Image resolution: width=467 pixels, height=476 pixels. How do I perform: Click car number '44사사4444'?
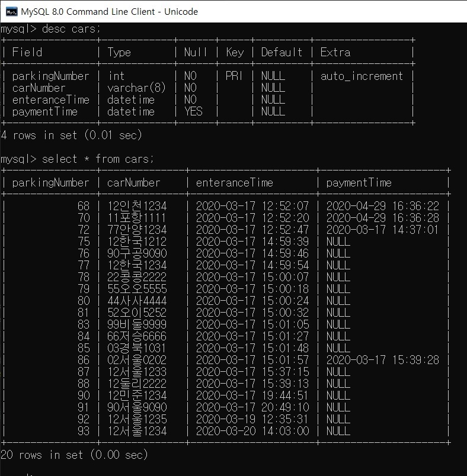pyautogui.click(x=137, y=301)
